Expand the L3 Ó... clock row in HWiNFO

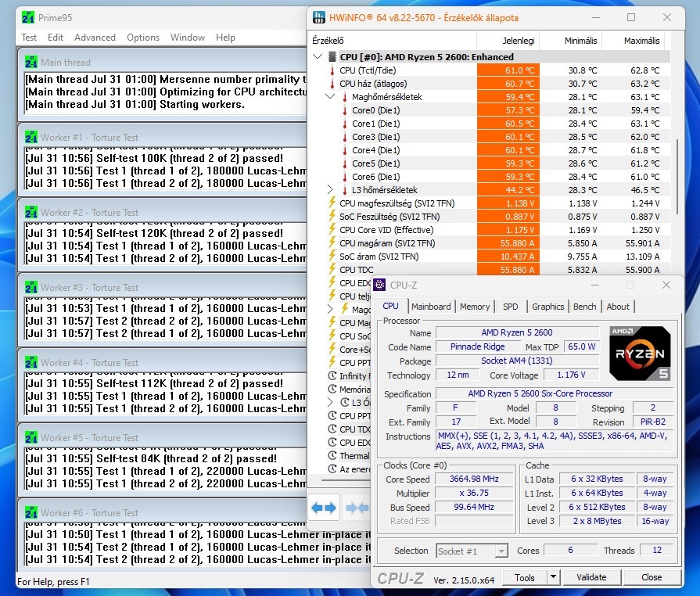click(330, 402)
